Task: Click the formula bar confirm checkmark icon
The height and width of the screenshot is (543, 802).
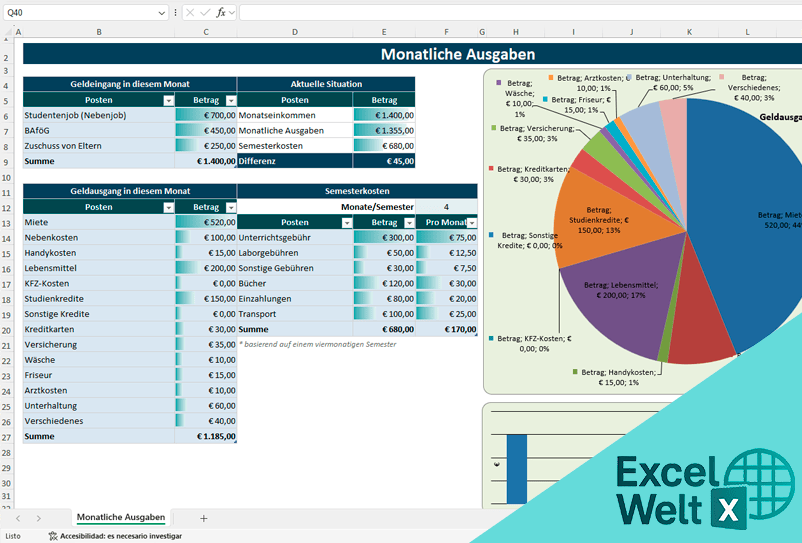Action: click(205, 12)
